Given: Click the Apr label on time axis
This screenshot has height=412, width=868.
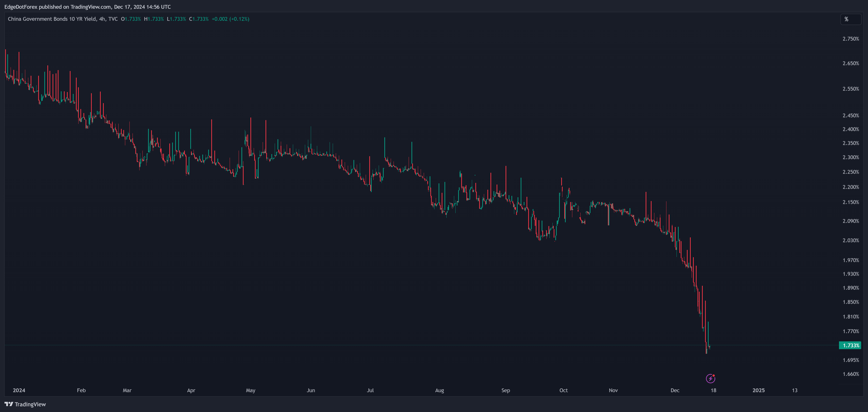Looking at the screenshot, I should tap(191, 391).
